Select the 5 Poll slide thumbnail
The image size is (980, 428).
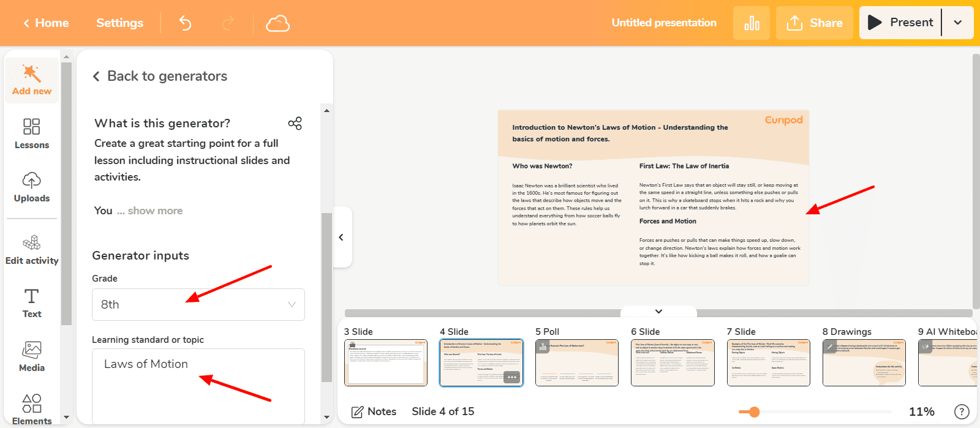point(577,362)
